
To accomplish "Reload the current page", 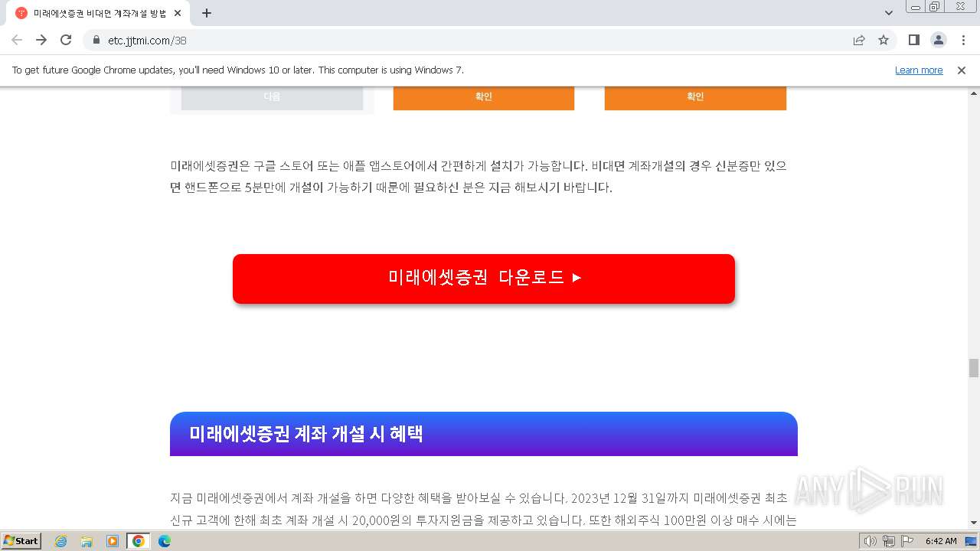I will (x=66, y=40).
